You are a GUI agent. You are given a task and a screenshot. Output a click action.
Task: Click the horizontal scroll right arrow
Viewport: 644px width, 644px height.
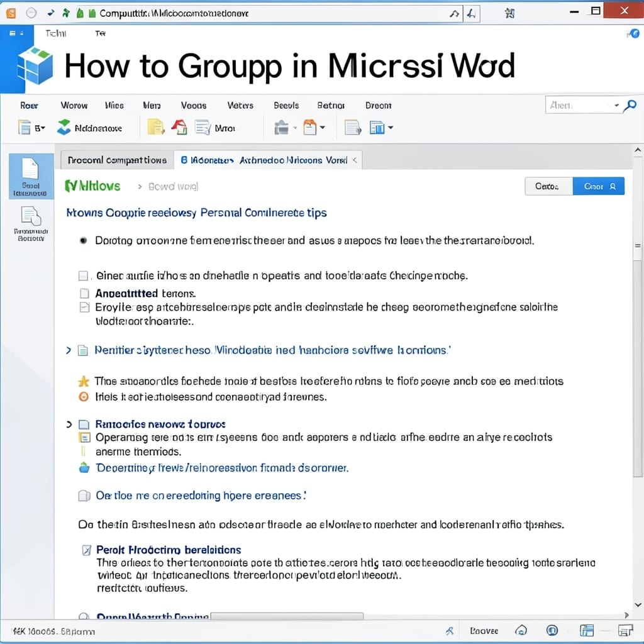tap(627, 615)
